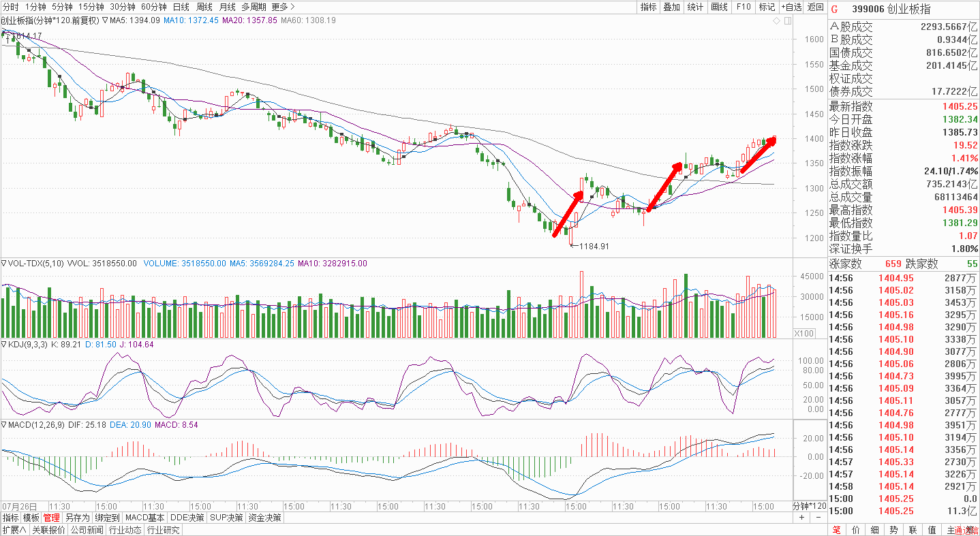Click the 最新指数 value 1405.25

tap(961, 107)
